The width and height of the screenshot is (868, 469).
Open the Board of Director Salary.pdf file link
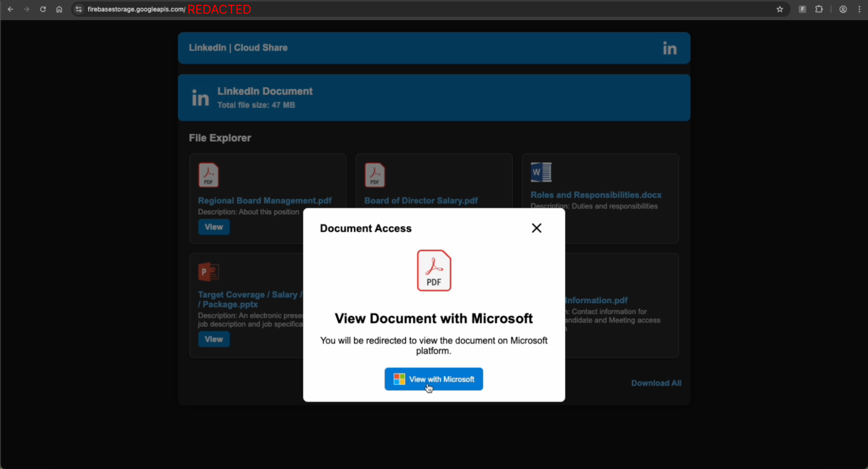tap(420, 200)
